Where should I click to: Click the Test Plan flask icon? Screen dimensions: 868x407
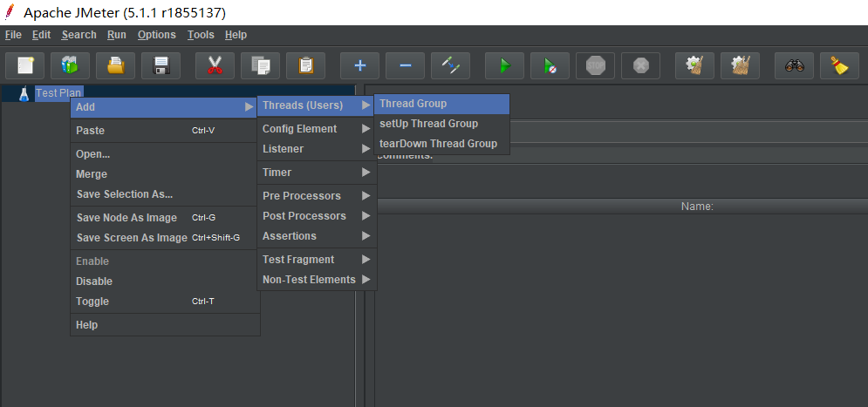pos(24,93)
